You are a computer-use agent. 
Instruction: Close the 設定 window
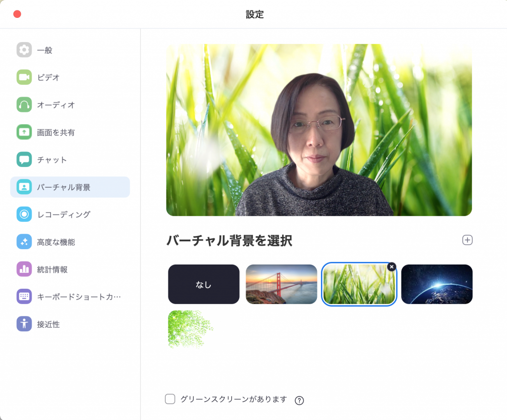coord(17,14)
